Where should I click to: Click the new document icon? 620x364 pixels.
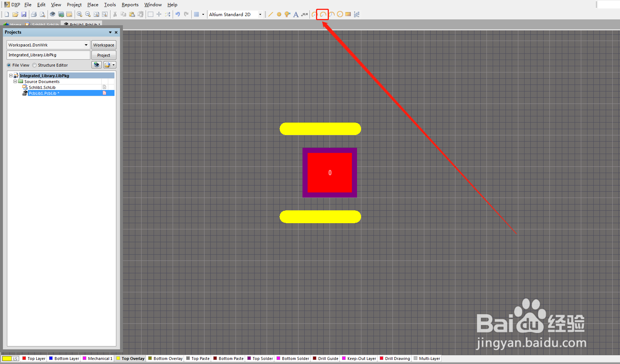click(7, 14)
